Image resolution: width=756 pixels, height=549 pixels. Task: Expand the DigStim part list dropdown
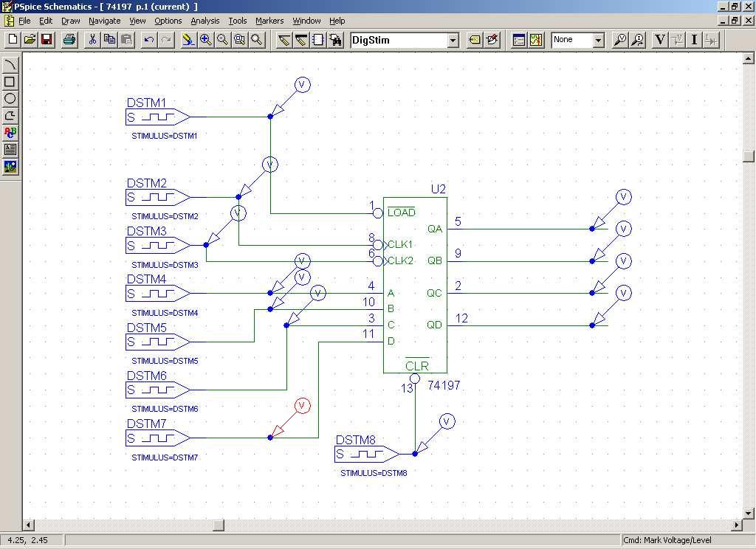[x=453, y=40]
